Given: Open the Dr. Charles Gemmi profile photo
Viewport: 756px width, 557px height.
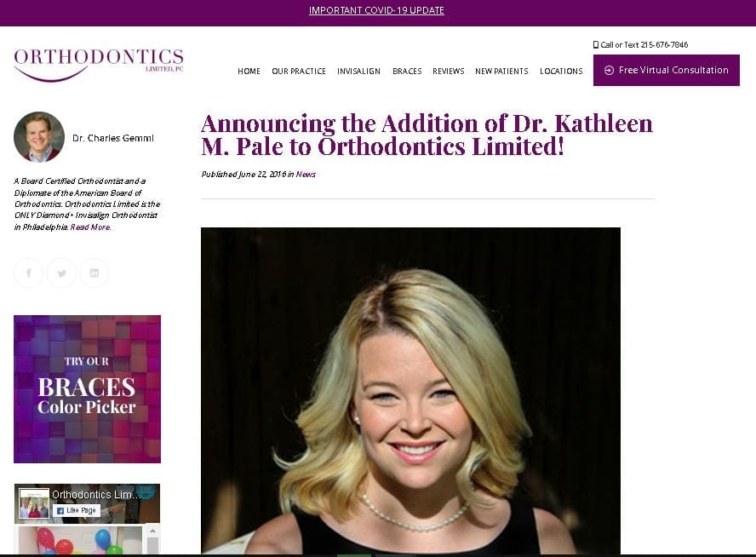Looking at the screenshot, I should 39,137.
